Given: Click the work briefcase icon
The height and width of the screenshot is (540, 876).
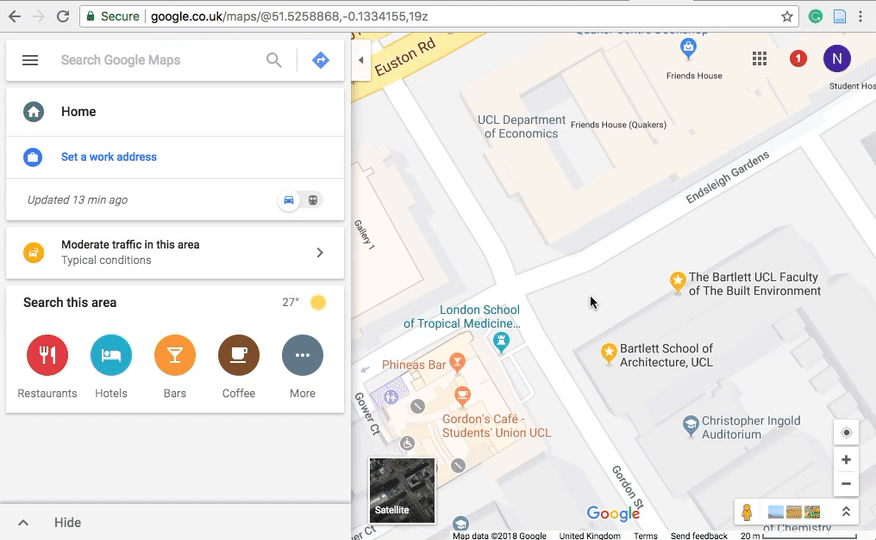Looking at the screenshot, I should [x=32, y=157].
